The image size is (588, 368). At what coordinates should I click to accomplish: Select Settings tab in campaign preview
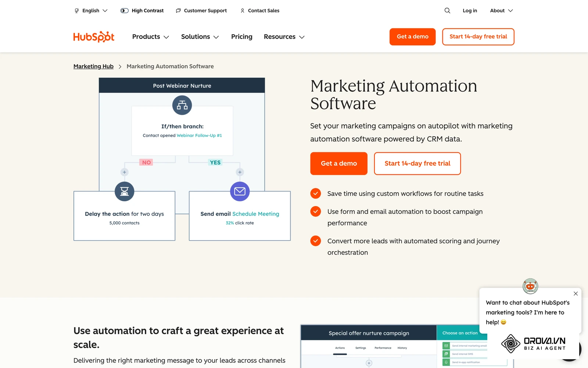pyautogui.click(x=361, y=348)
